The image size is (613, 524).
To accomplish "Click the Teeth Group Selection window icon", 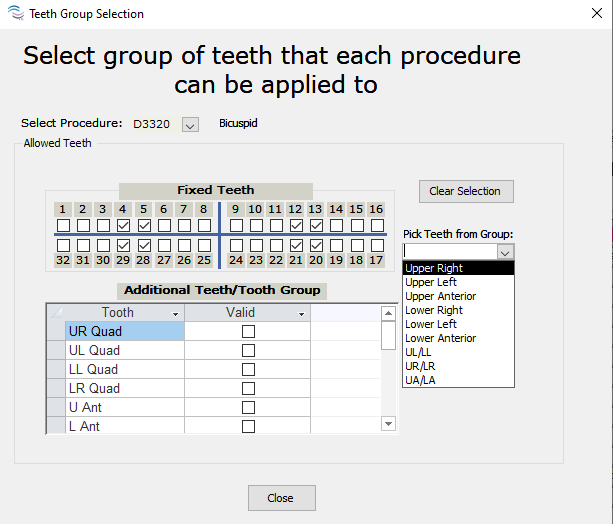I will (14, 14).
